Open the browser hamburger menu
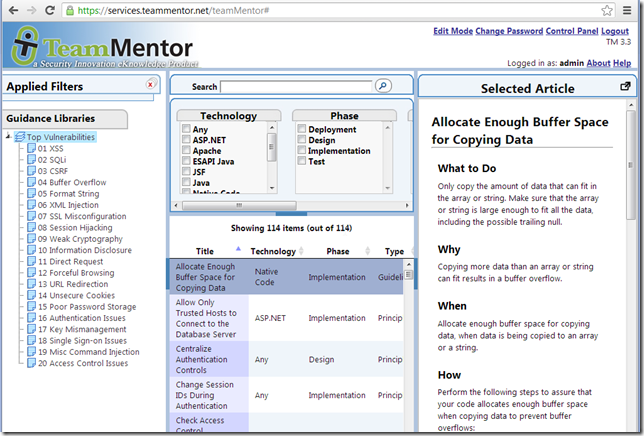Image resolution: width=644 pixels, height=436 pixels. pos(627,10)
